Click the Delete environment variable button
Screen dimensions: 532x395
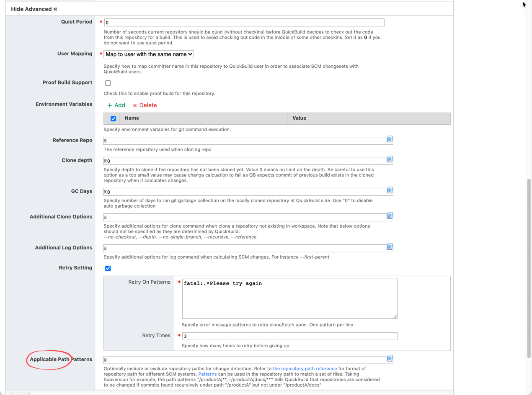pos(145,105)
